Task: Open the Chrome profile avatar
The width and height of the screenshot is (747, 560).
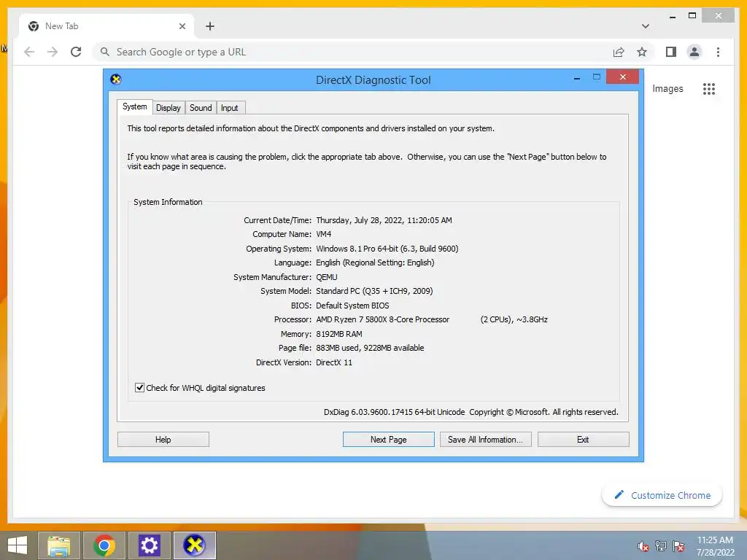Action: 694,52
